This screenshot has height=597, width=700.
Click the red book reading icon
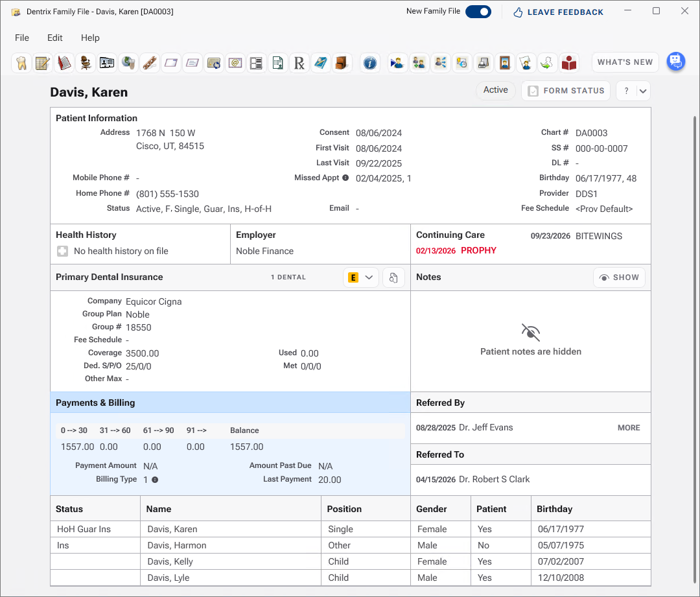[x=569, y=63]
